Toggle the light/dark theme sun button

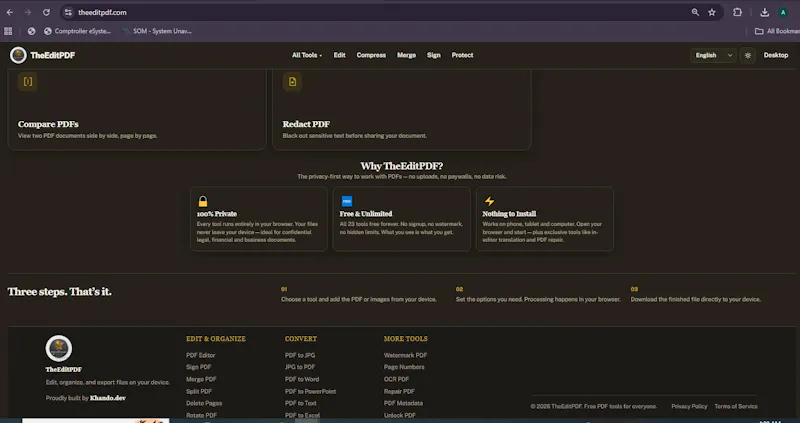pyautogui.click(x=748, y=55)
